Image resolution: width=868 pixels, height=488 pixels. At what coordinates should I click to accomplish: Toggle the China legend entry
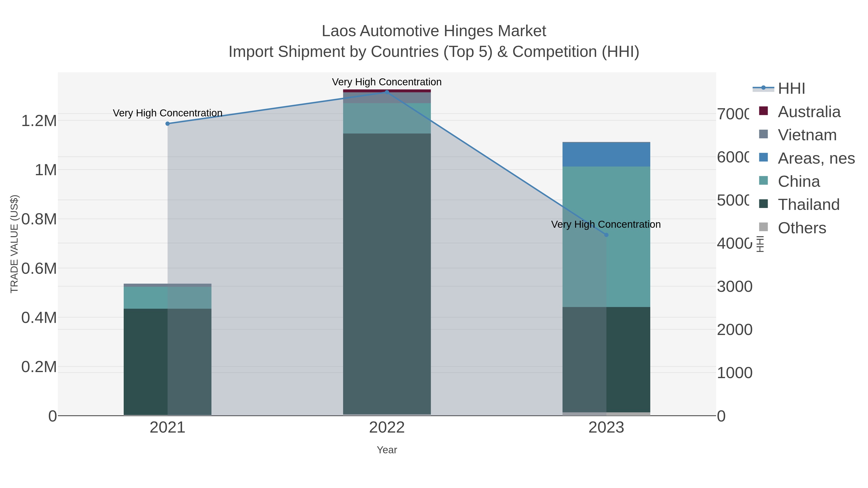(789, 181)
